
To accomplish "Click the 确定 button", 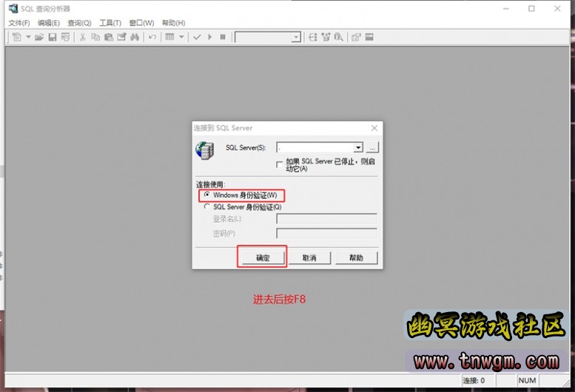I will point(263,258).
